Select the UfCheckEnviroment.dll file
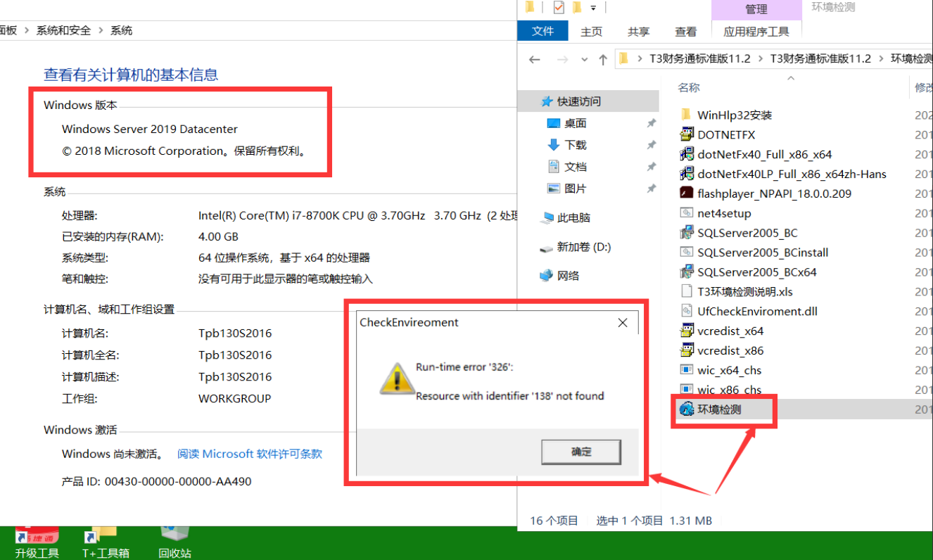 (749, 311)
